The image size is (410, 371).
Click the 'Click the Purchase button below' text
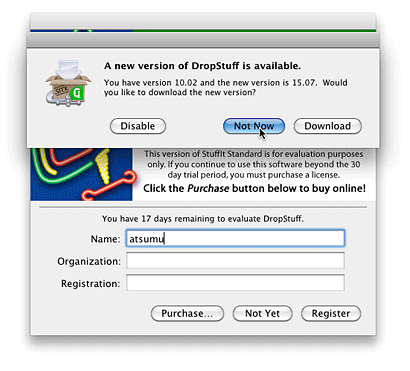[x=254, y=188]
